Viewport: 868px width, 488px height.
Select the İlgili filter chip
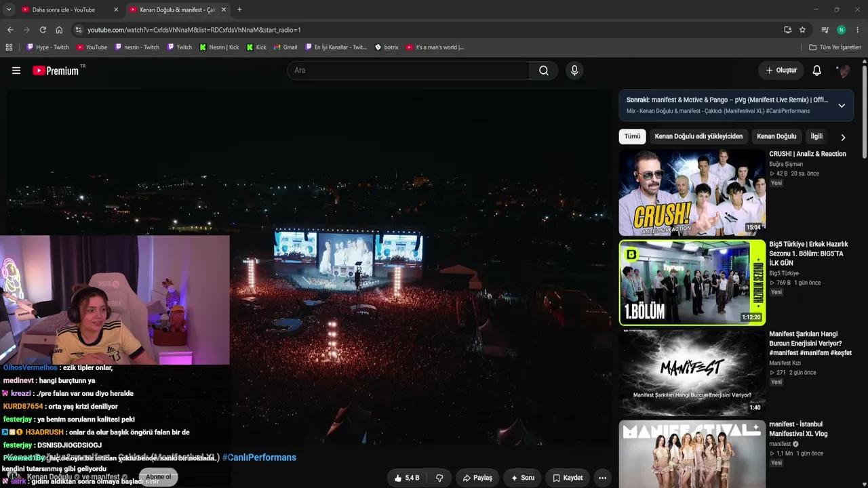click(x=816, y=136)
